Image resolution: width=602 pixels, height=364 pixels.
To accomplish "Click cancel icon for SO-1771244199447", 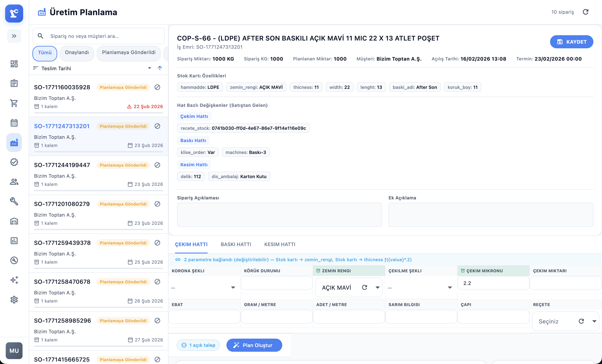I will click(x=157, y=165).
